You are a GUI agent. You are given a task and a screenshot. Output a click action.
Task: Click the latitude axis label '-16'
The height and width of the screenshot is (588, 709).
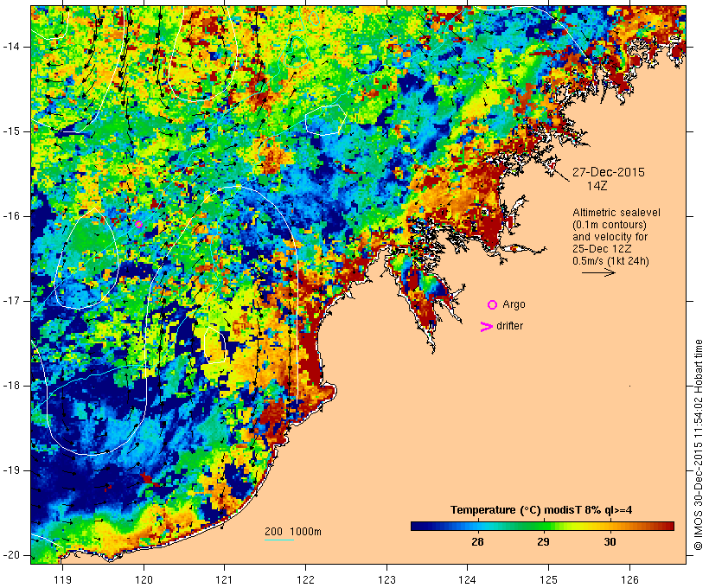point(11,216)
